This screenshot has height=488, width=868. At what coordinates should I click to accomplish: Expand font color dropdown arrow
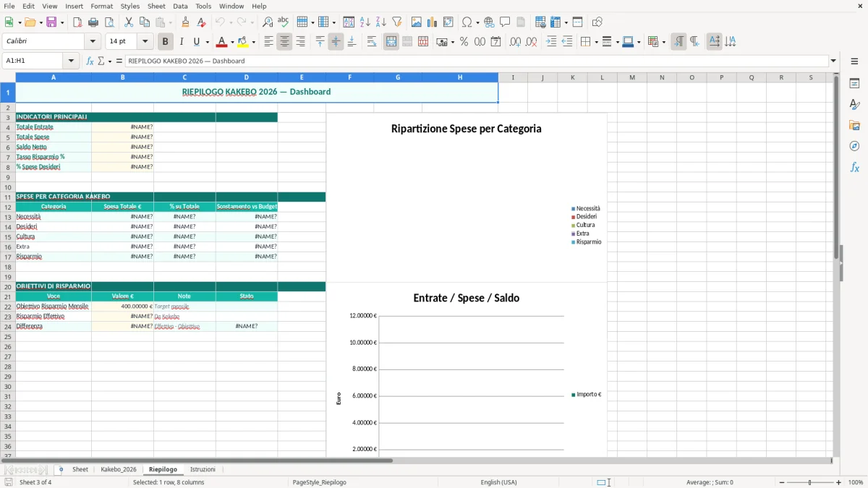(232, 42)
